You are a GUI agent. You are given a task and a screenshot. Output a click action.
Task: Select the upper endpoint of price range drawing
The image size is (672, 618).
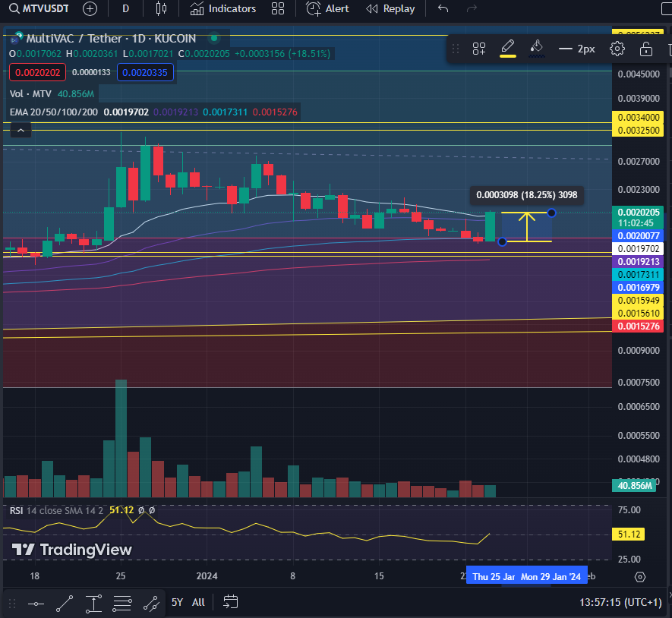551,213
